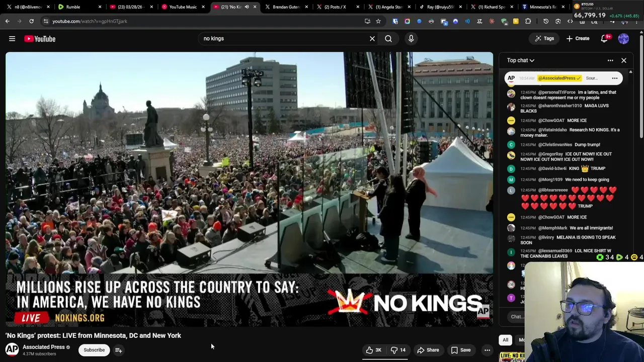Select the All filter chip
The image size is (644, 362).
506,340
